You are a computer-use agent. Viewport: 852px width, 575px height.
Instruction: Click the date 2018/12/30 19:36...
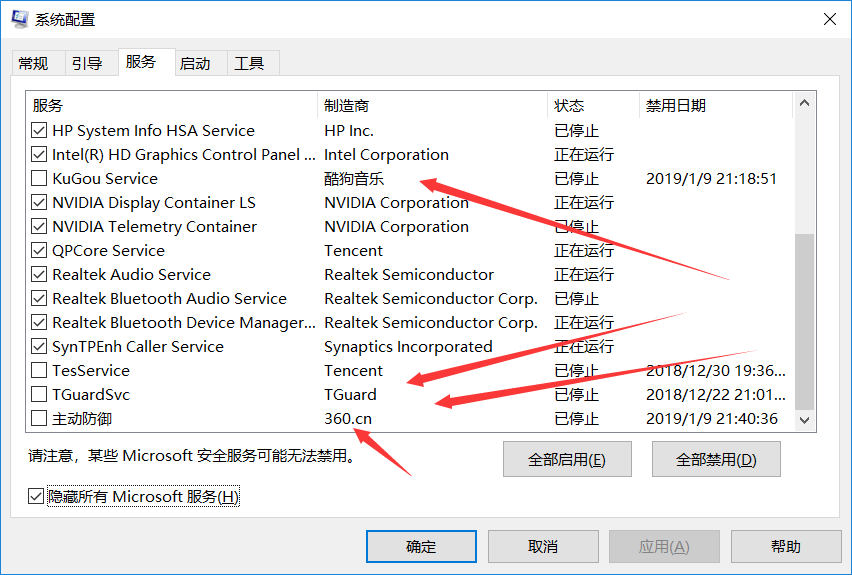(x=716, y=371)
